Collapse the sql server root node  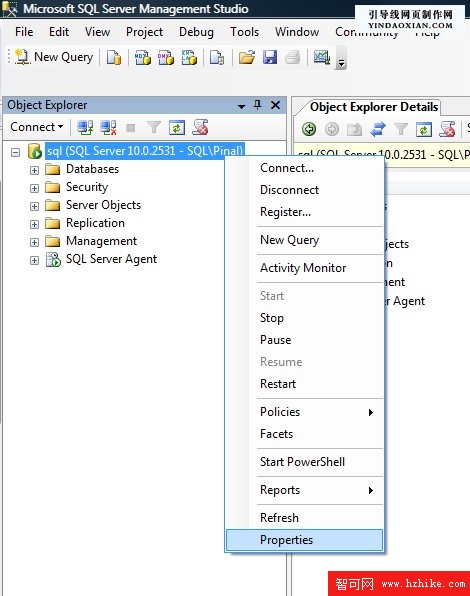(x=15, y=152)
